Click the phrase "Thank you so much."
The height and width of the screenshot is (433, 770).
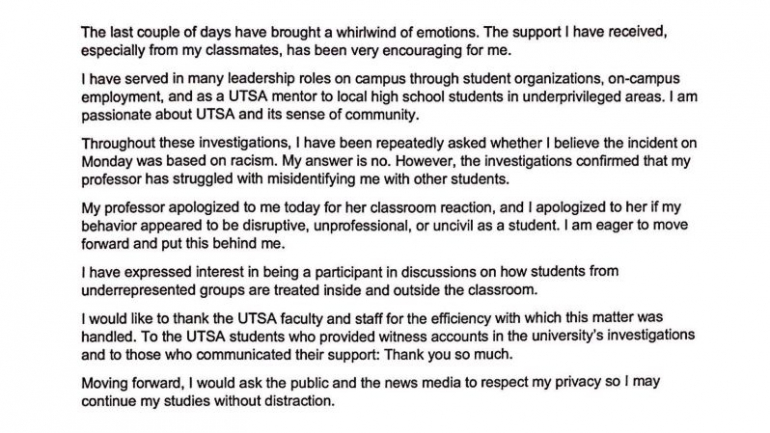[448, 354]
